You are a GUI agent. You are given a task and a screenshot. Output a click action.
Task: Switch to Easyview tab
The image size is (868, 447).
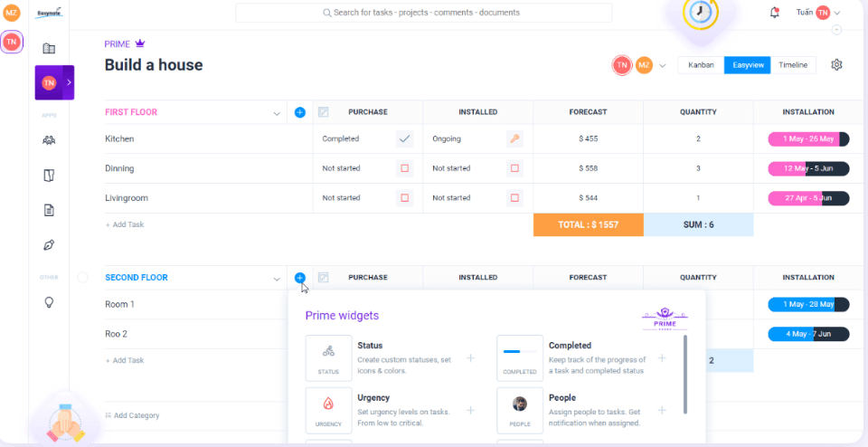(748, 65)
